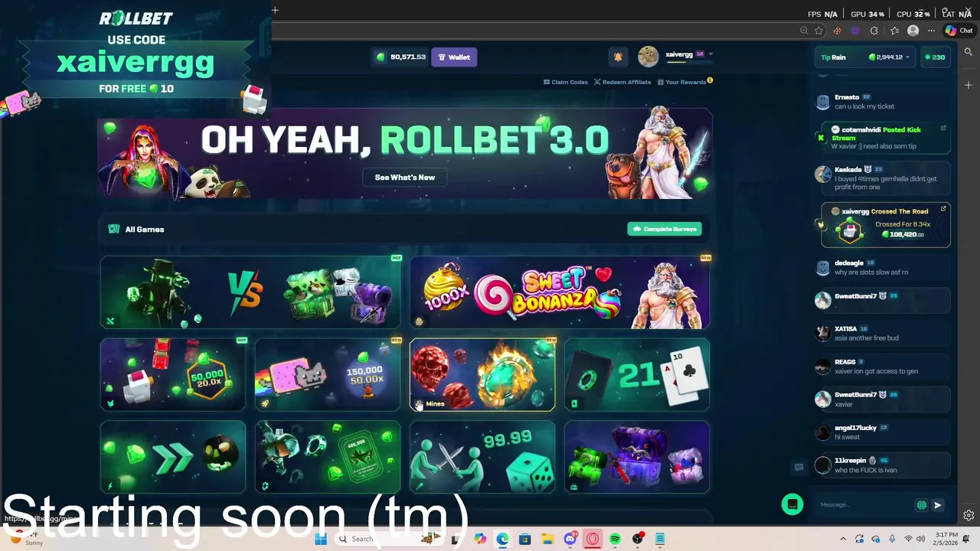
Task: Open the green arrows pumpkin game tile
Action: pyautogui.click(x=173, y=457)
